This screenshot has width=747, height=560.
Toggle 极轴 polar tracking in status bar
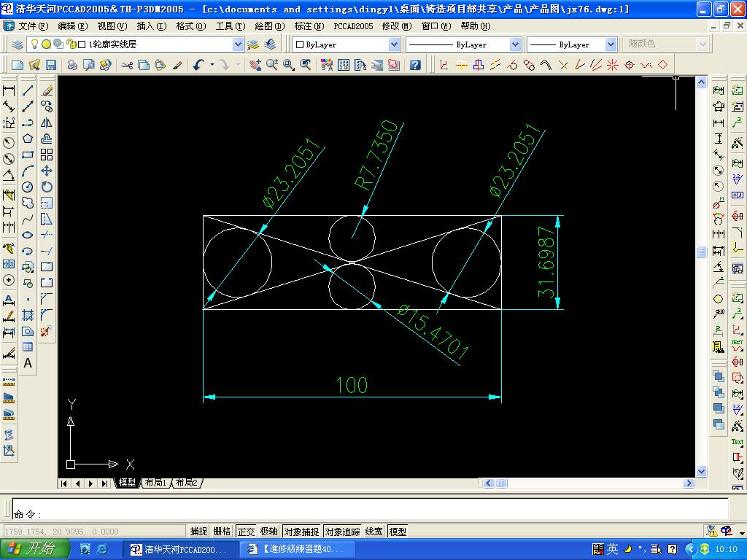click(x=269, y=532)
